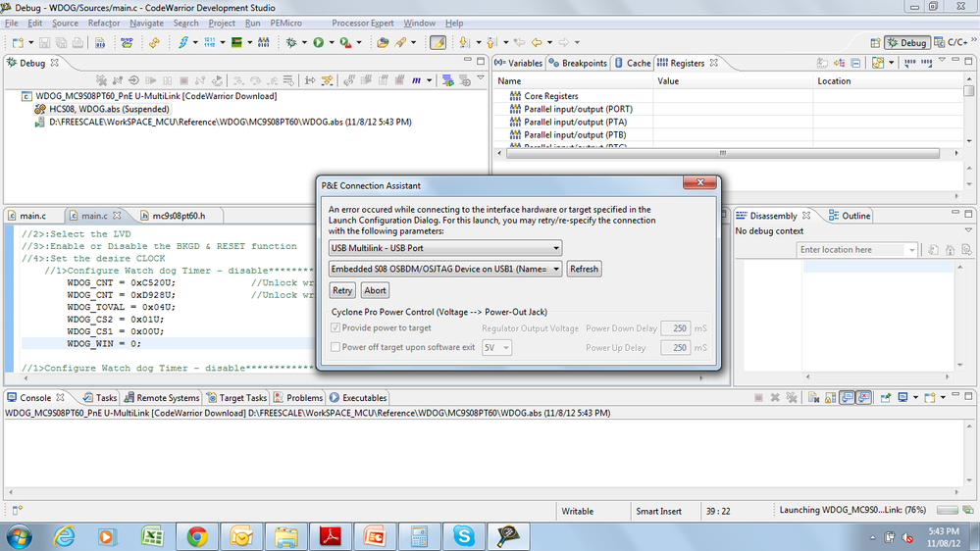
Task: Click the Windows Start orb
Action: tap(19, 536)
